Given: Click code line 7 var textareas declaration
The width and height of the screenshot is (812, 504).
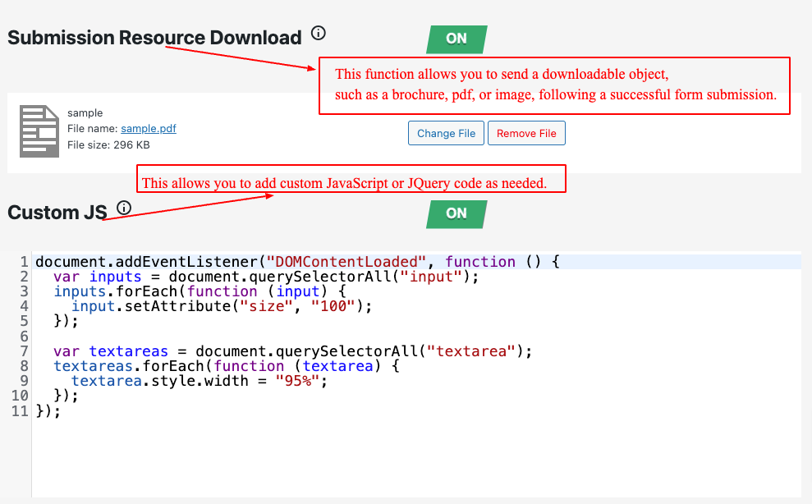Looking at the screenshot, I should click(x=292, y=351).
